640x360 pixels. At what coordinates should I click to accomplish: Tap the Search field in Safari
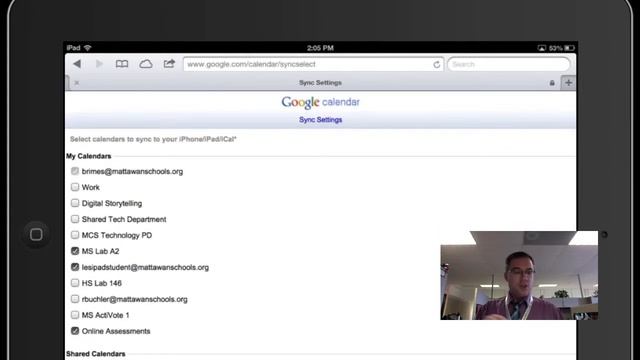point(509,64)
